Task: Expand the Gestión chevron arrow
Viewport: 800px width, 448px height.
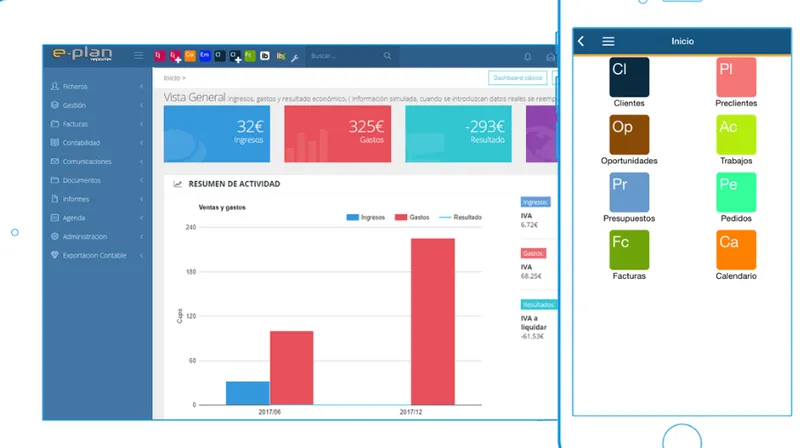Action: pyautogui.click(x=141, y=106)
